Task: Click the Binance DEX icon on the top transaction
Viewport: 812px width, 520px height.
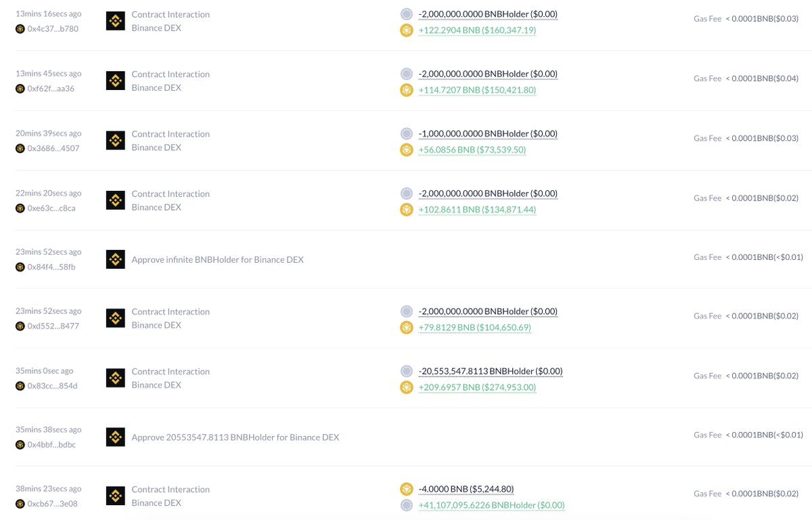Action: [115, 20]
